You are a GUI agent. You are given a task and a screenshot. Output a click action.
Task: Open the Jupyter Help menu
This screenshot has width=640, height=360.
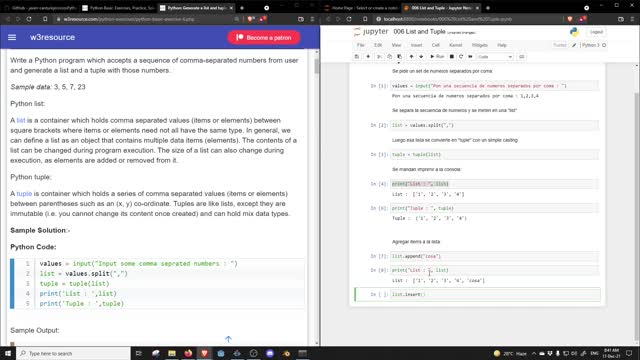click(502, 45)
